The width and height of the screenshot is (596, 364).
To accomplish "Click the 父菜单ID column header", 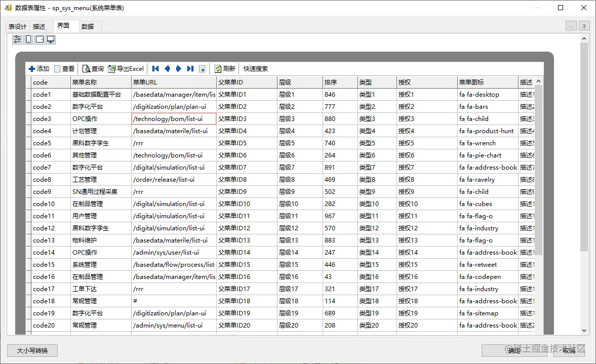I will (247, 83).
